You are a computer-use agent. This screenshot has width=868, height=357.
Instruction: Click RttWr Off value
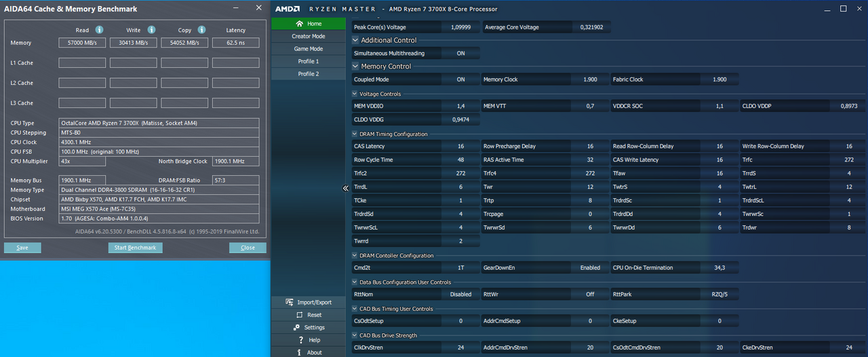point(590,295)
